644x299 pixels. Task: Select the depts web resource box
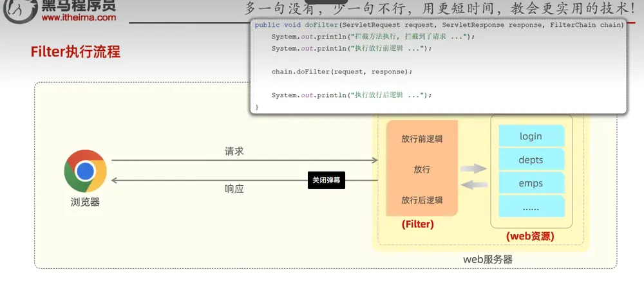point(531,159)
